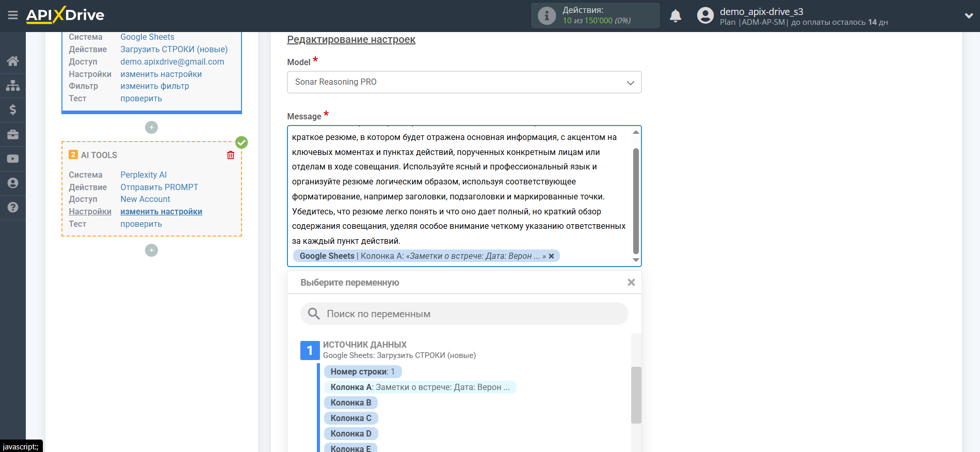Select variable Колонка C

pos(351,418)
